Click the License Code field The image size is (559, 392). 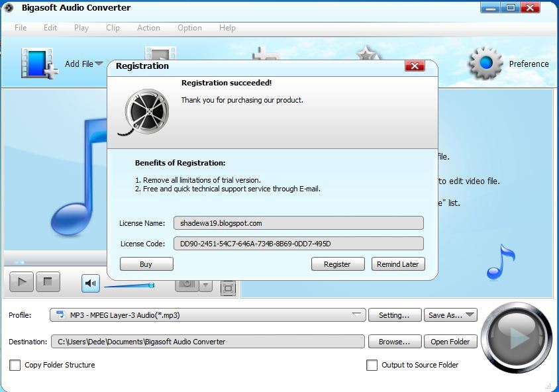click(299, 244)
